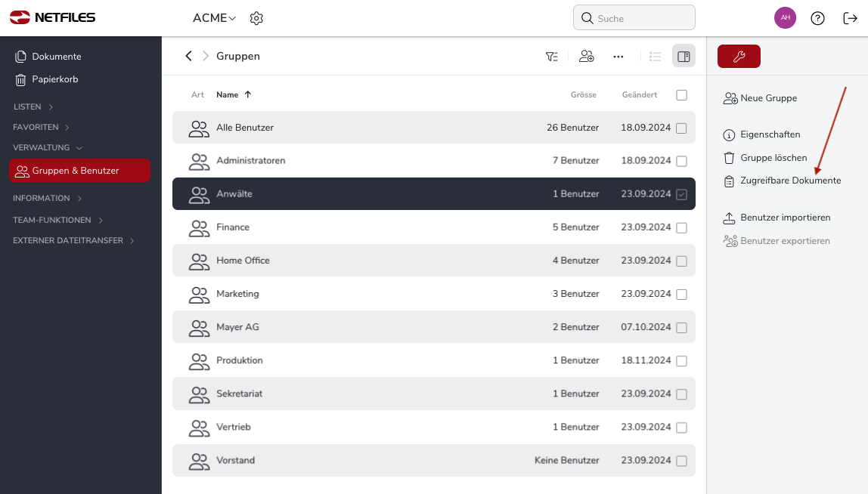The height and width of the screenshot is (494, 868).
Task: Sort by Grösse column header
Action: [584, 94]
